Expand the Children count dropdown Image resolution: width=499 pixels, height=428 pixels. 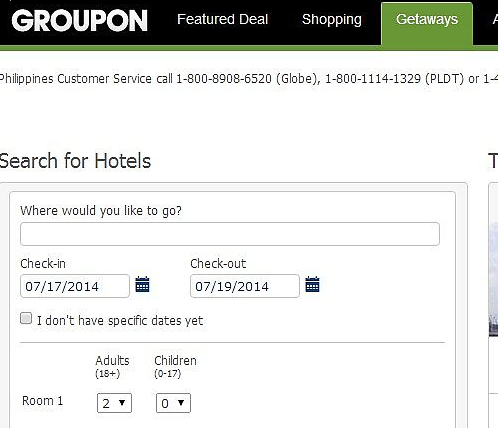[x=173, y=403]
